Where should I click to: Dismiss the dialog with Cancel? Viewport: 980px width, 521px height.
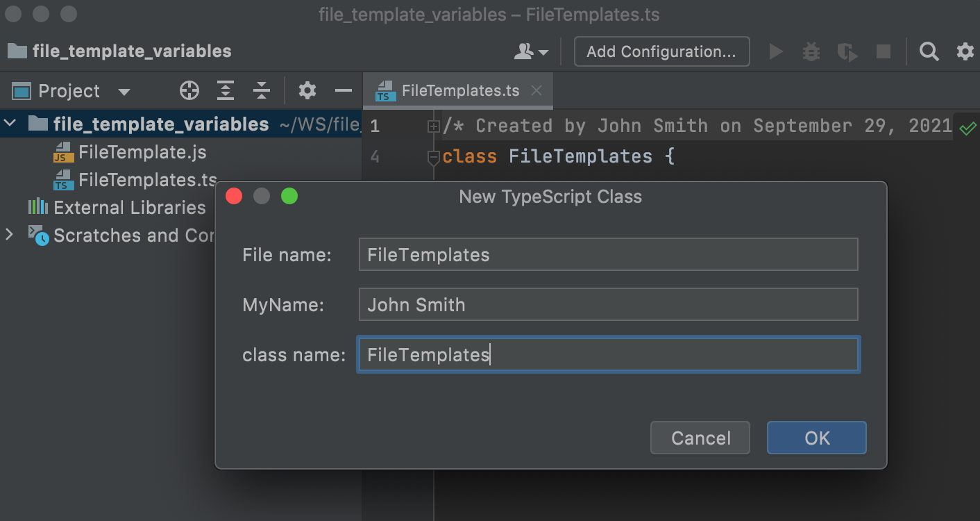[x=700, y=438]
